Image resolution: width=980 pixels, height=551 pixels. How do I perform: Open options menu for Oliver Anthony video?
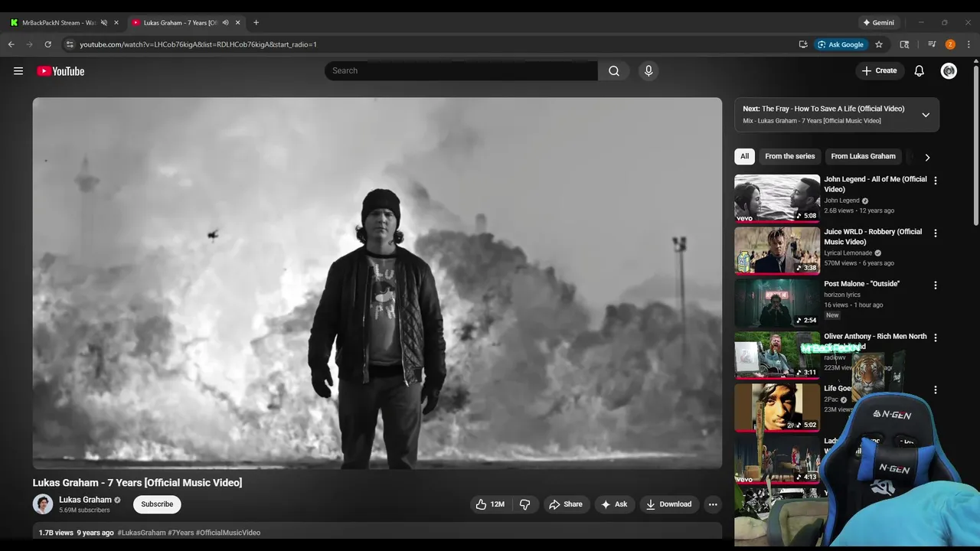pyautogui.click(x=935, y=337)
